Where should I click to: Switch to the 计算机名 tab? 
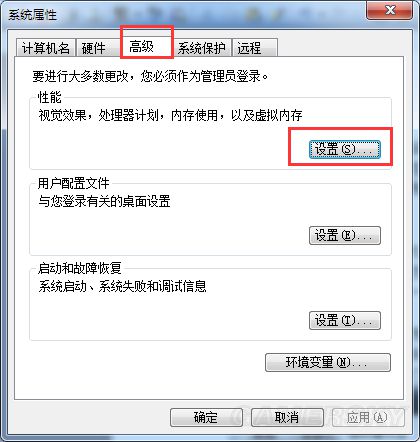45,48
